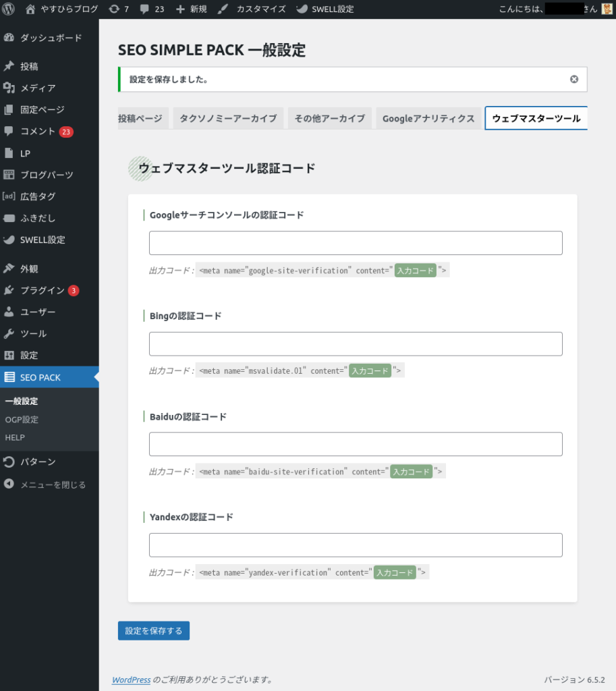Click the Plugins sidebar icon
The width and height of the screenshot is (616, 691).
pos(9,290)
